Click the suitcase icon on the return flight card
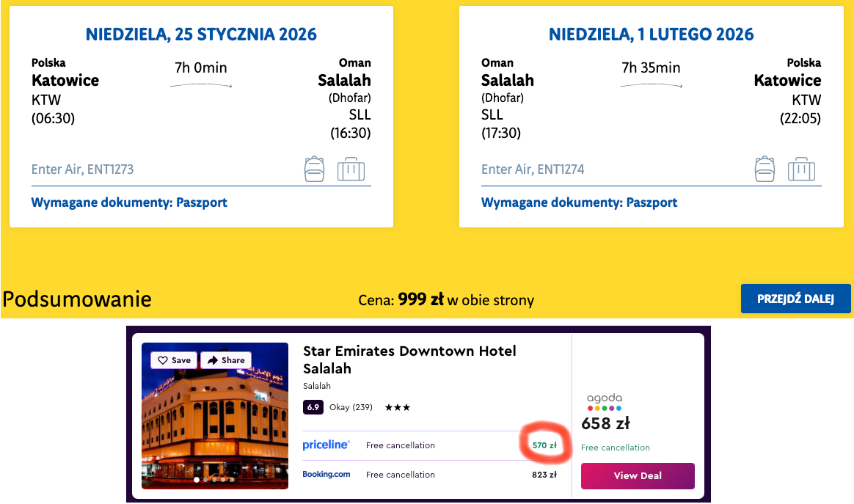854x504 pixels. (x=801, y=169)
